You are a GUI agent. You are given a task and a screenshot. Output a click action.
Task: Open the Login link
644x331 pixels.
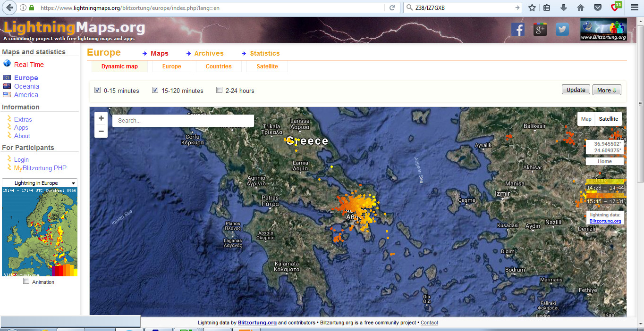pyautogui.click(x=21, y=159)
